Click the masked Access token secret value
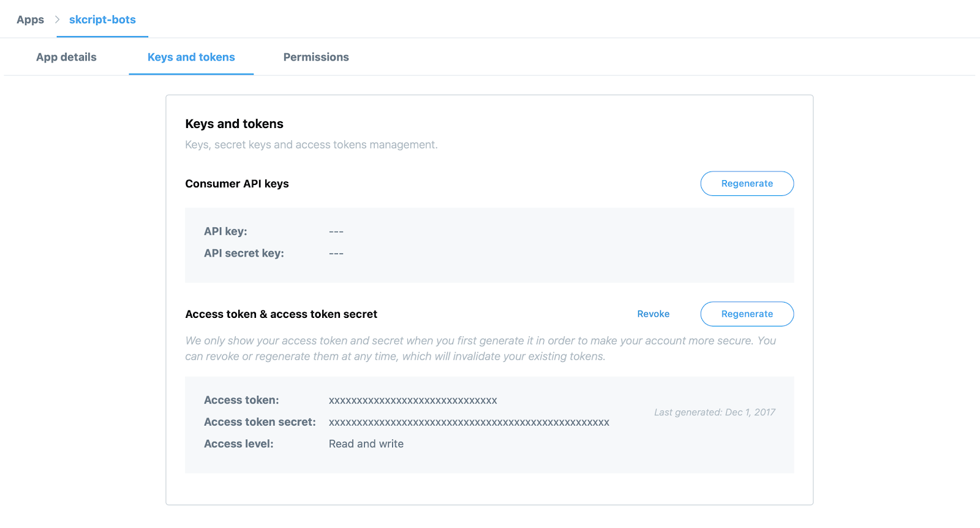 point(469,422)
